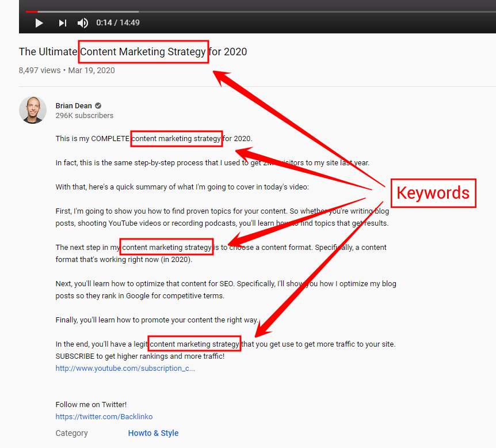Seek on the red video progress bar
496x448 pixels.
click(32, 12)
